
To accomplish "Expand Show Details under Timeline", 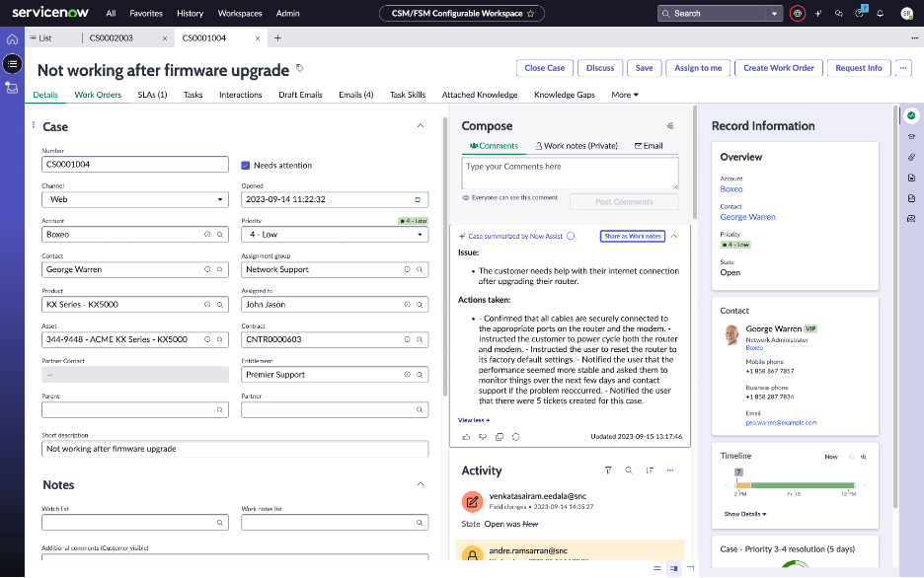I will pyautogui.click(x=744, y=514).
